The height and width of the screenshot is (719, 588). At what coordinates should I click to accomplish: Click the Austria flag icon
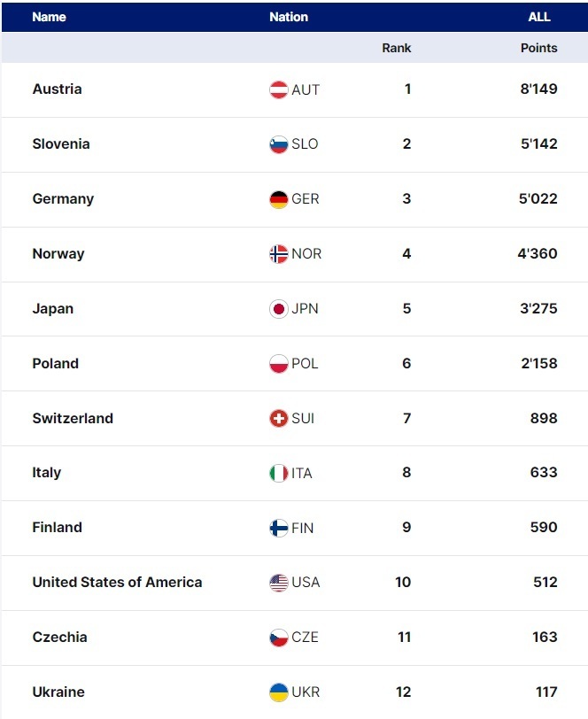[279, 89]
